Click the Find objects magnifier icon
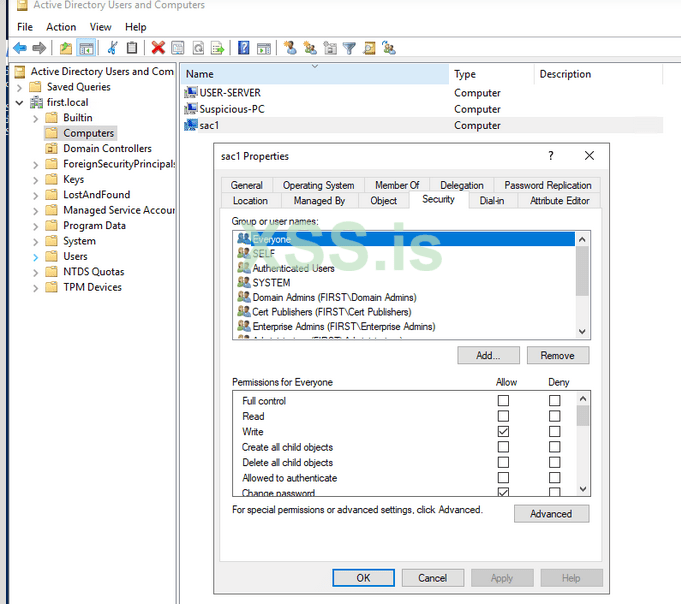Screen dimensions: 681x604 pos(370,48)
